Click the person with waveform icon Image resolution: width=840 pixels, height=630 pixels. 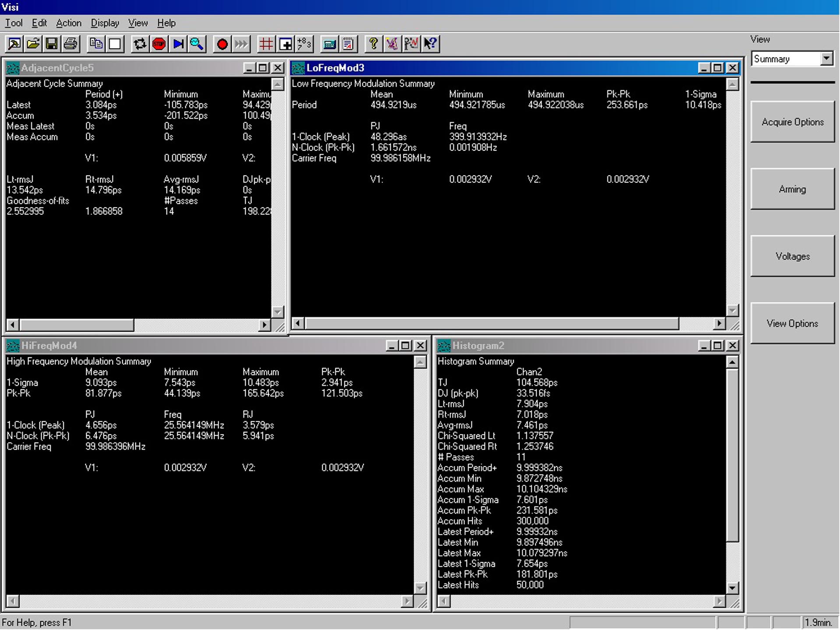(411, 44)
